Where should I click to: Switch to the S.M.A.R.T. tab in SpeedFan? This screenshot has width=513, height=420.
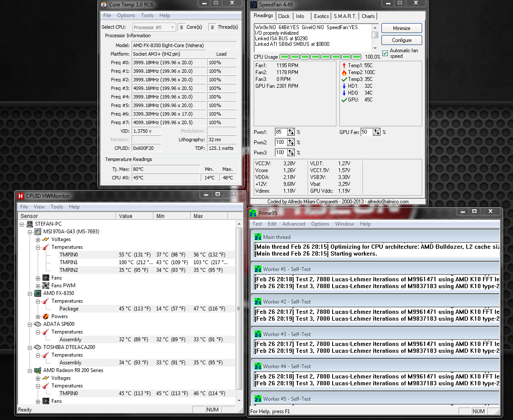[345, 16]
